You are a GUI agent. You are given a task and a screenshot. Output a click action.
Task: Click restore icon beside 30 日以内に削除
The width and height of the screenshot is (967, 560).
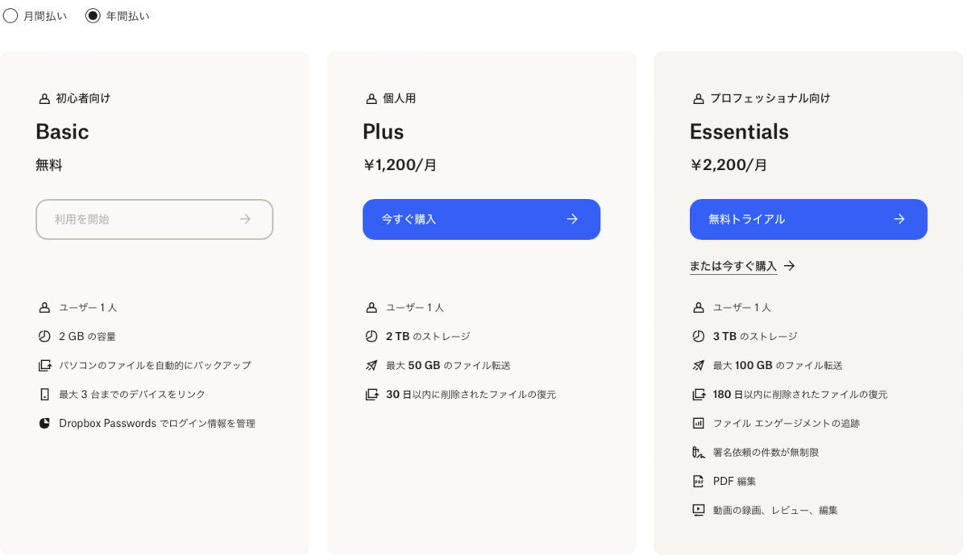pyautogui.click(x=371, y=395)
